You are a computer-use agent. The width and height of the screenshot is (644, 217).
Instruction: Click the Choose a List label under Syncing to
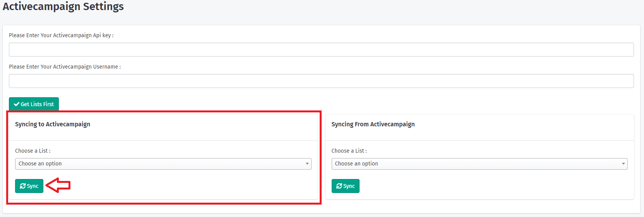pyautogui.click(x=33, y=151)
